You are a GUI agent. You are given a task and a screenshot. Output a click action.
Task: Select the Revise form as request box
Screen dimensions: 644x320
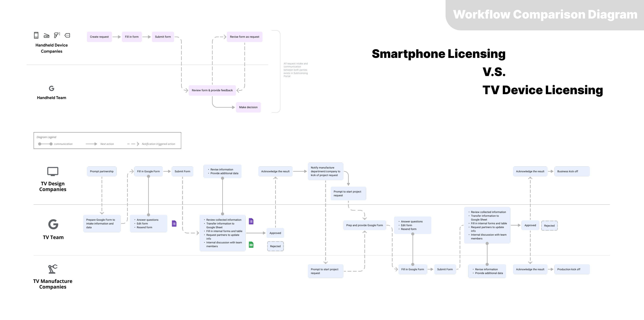click(244, 37)
